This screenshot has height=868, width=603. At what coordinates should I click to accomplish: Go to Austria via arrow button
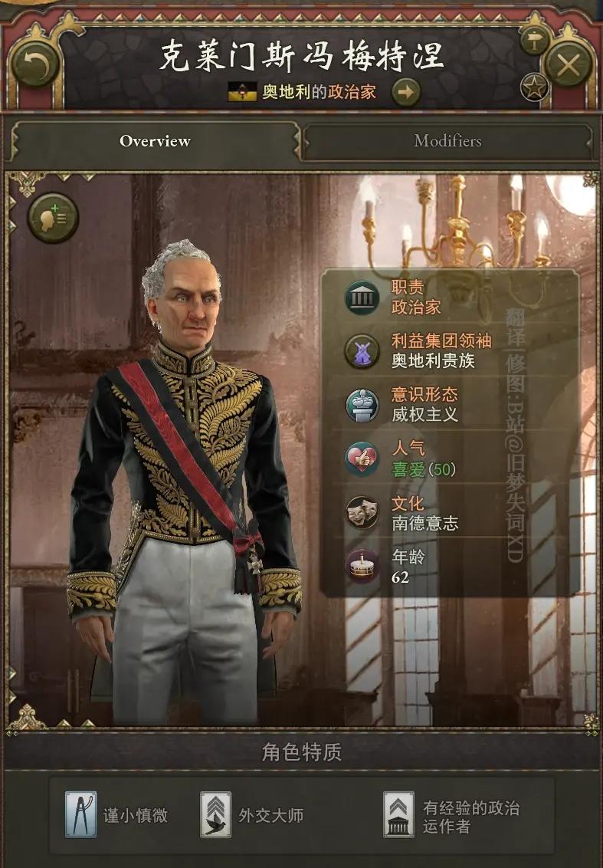[x=406, y=92]
